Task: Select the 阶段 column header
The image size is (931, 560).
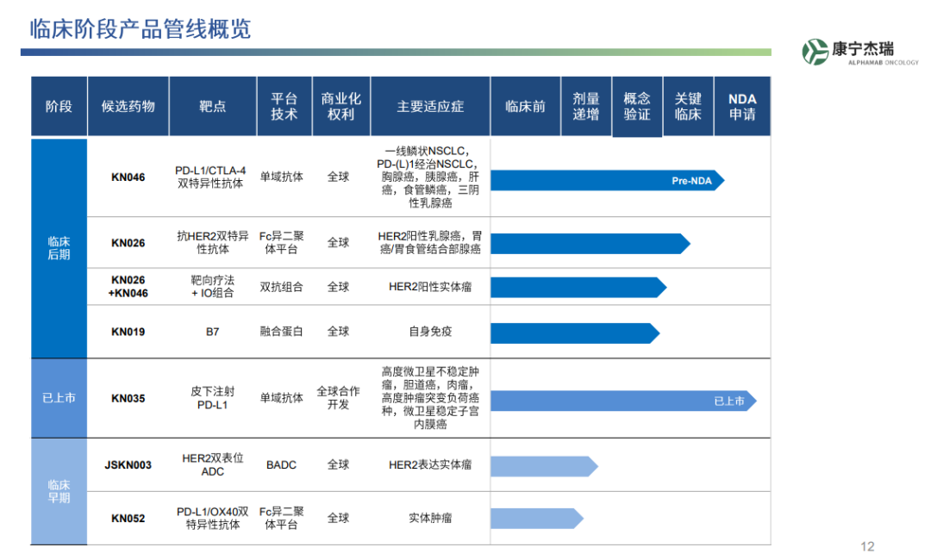Action: (59, 106)
